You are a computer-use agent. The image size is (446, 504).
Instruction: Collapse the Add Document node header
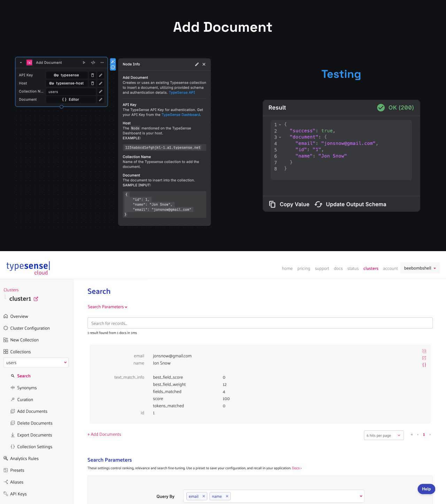tap(21, 62)
